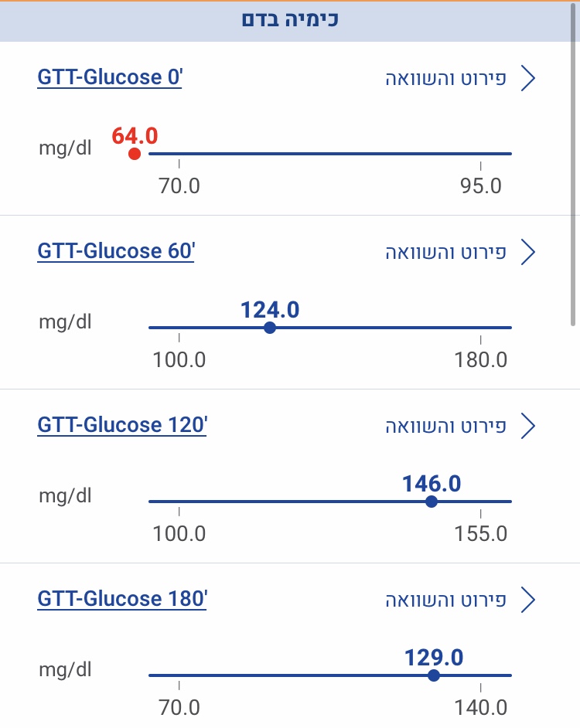Click the כימיה בדם section header
This screenshot has height=728, width=580.
coord(289,20)
